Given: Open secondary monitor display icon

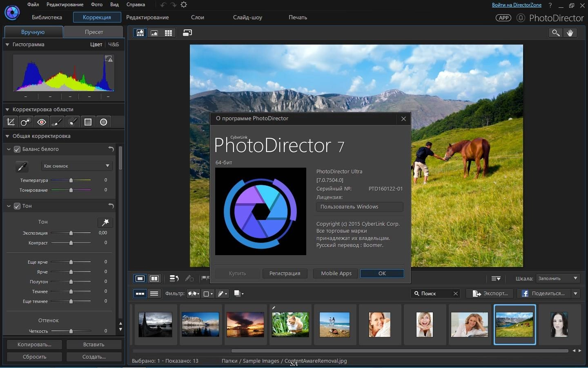Looking at the screenshot, I should 187,33.
